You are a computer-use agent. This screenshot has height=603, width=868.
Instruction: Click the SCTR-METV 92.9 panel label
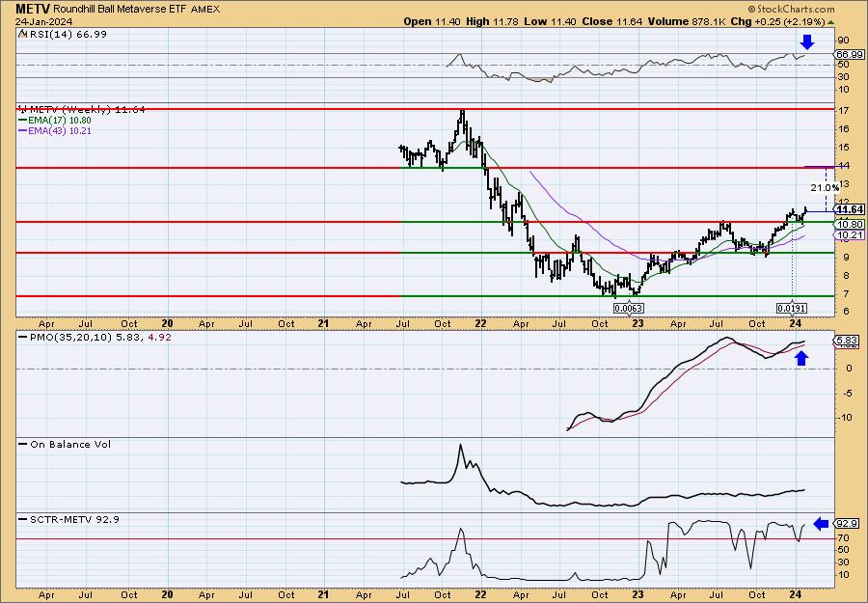74,519
